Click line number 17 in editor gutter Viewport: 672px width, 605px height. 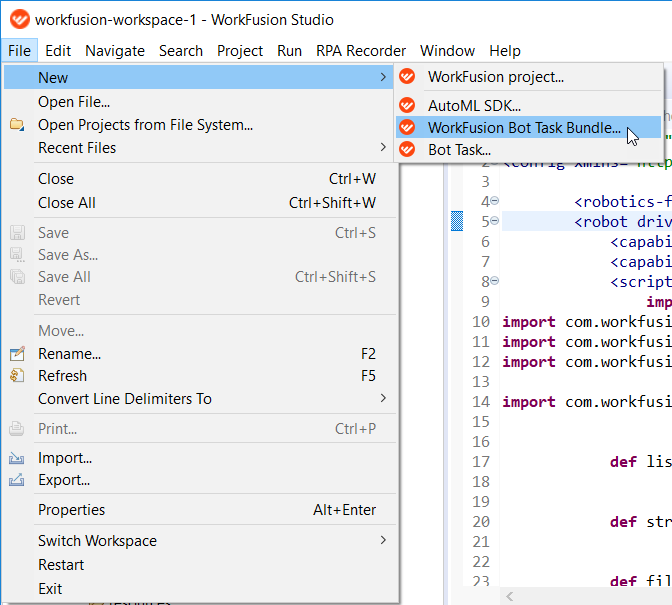tap(480, 461)
